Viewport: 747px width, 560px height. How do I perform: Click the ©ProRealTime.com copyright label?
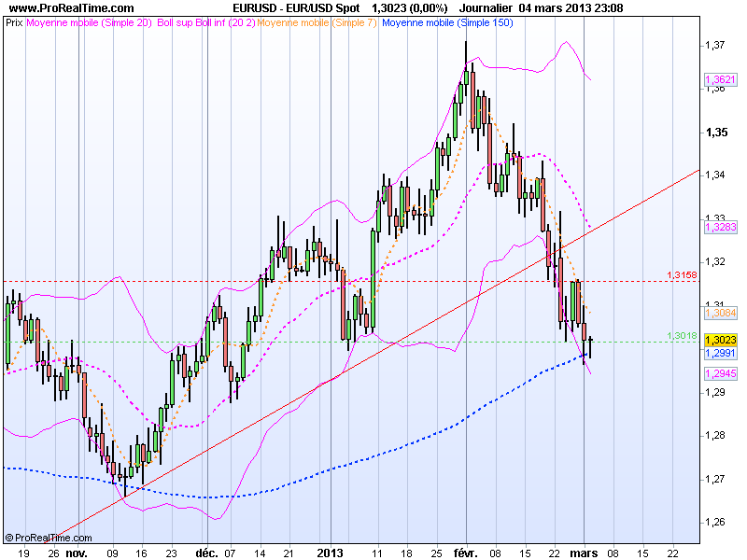(x=49, y=538)
